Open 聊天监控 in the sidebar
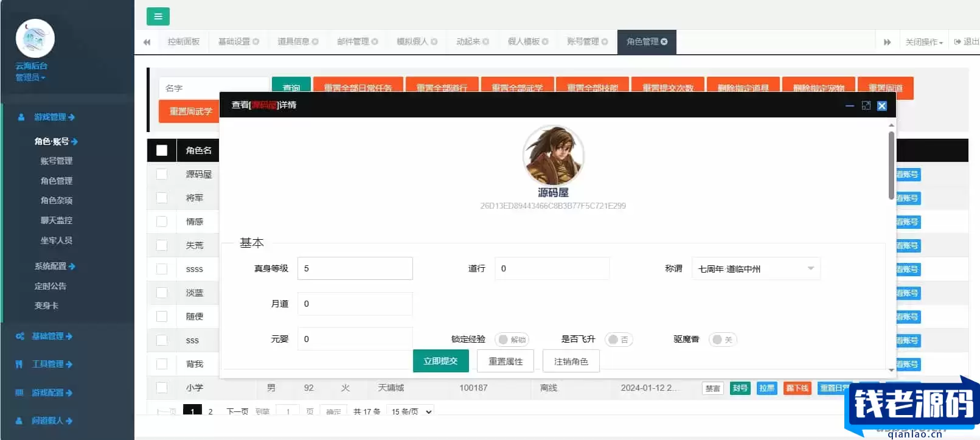The width and height of the screenshot is (980, 440). click(x=57, y=221)
